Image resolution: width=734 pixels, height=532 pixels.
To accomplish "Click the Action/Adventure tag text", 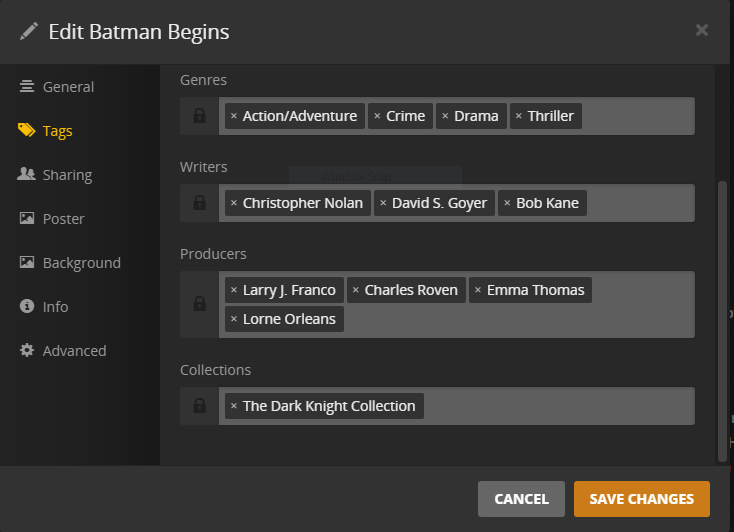I will [300, 116].
